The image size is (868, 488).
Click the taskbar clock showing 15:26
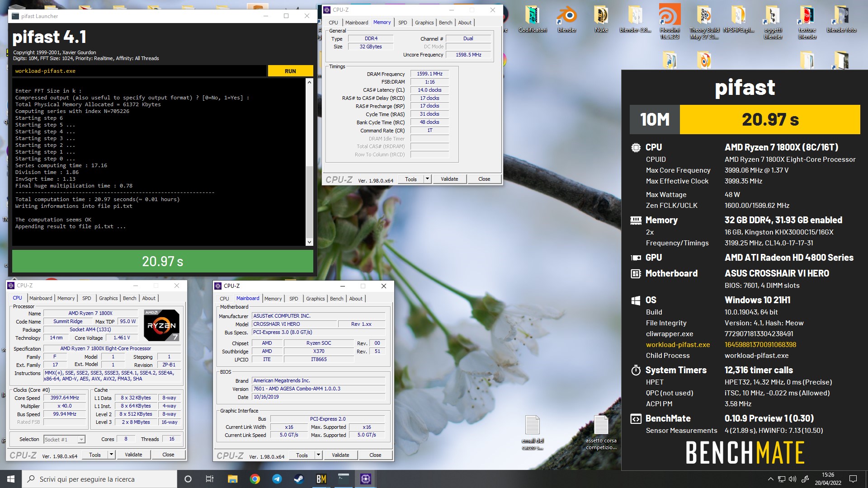click(828, 479)
